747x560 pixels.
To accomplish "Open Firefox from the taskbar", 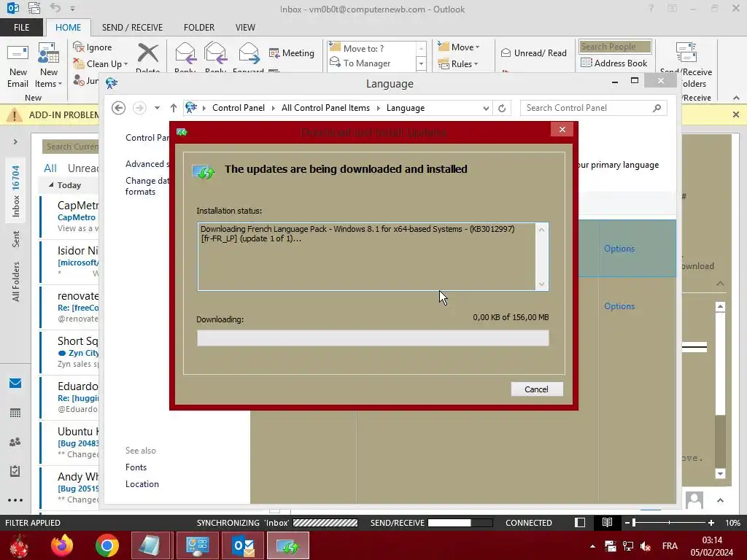I will coord(62,545).
